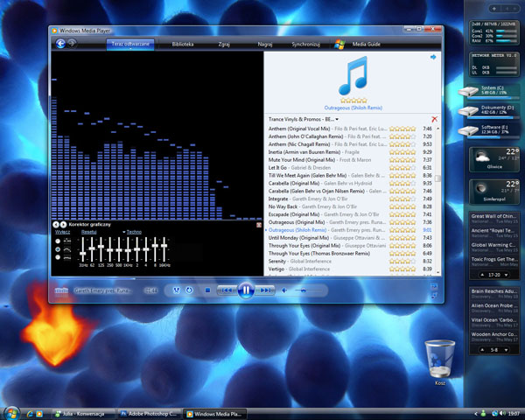Open the Kosz recycle bin on desktop
The image size is (525, 420).
pyautogui.click(x=439, y=363)
